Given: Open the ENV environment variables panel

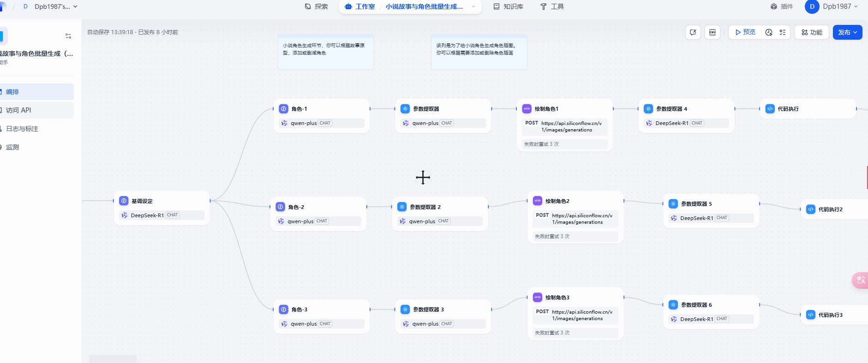Looking at the screenshot, I should click(712, 32).
